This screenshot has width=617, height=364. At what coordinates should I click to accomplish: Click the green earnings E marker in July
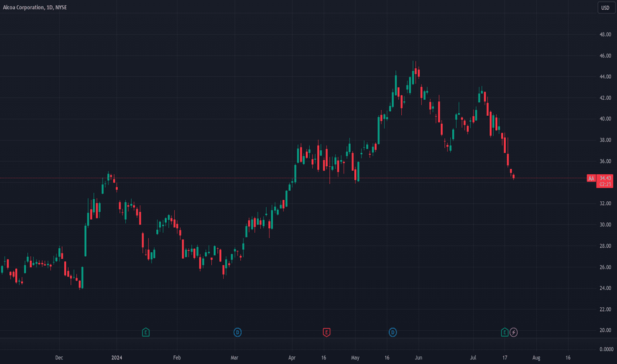tap(504, 332)
